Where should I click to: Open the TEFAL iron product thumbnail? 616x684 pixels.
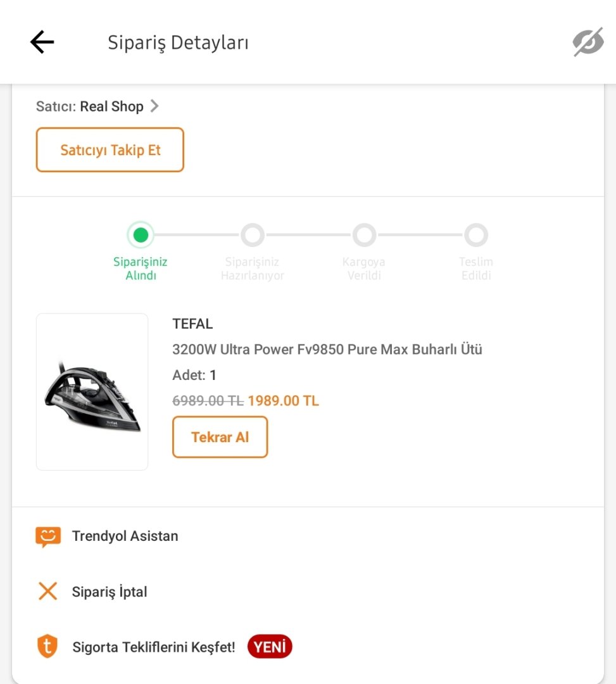coord(92,391)
